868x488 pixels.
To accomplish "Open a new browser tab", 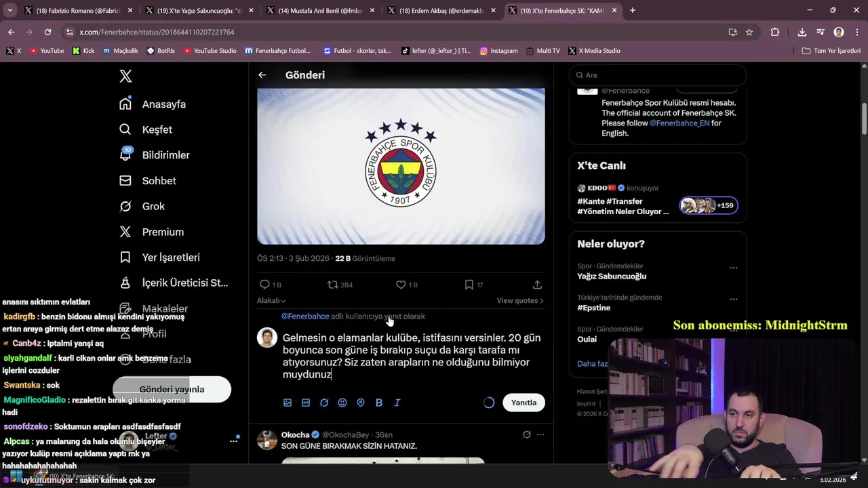I will (x=633, y=11).
